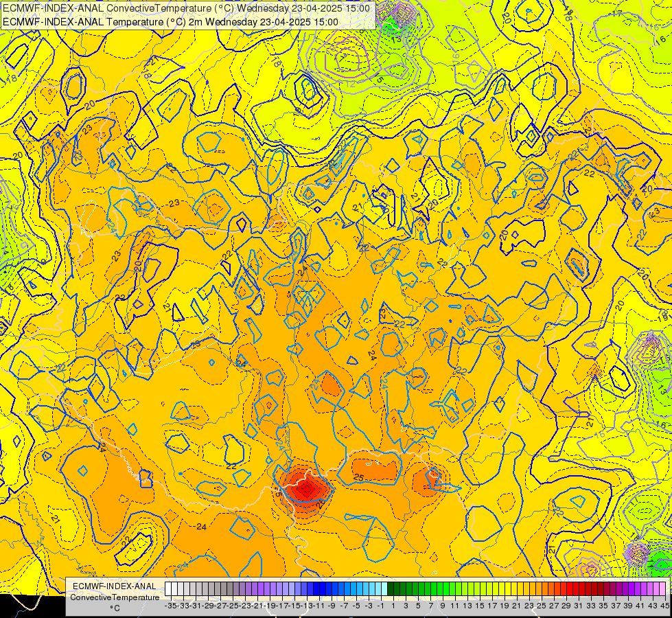
Task: Click the °C unit label in legend
Action: click(115, 608)
